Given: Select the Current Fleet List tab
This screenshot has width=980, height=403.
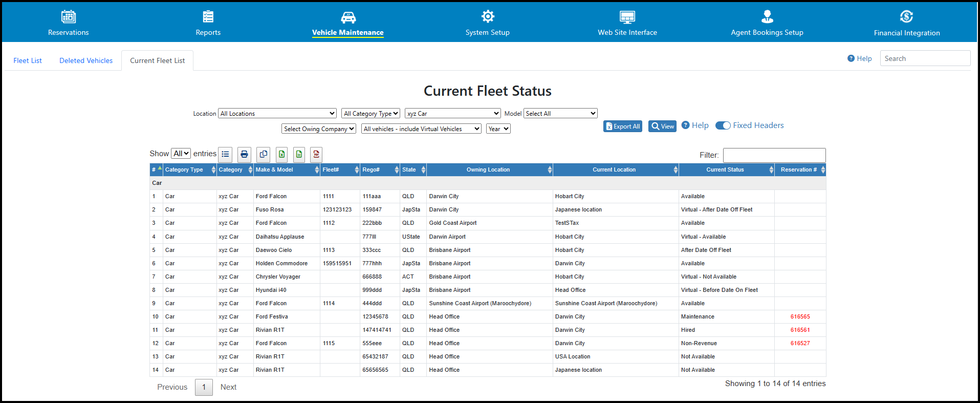Looking at the screenshot, I should 157,60.
